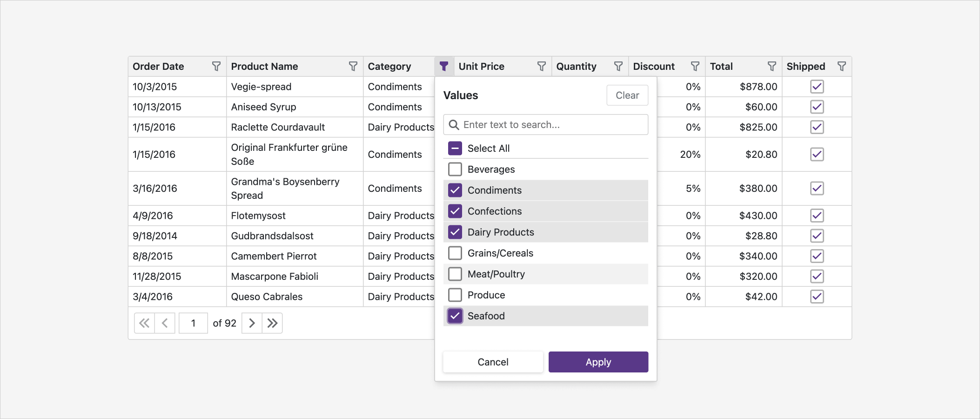Image resolution: width=980 pixels, height=419 pixels.
Task: Cancel the filter popup
Action: (493, 362)
